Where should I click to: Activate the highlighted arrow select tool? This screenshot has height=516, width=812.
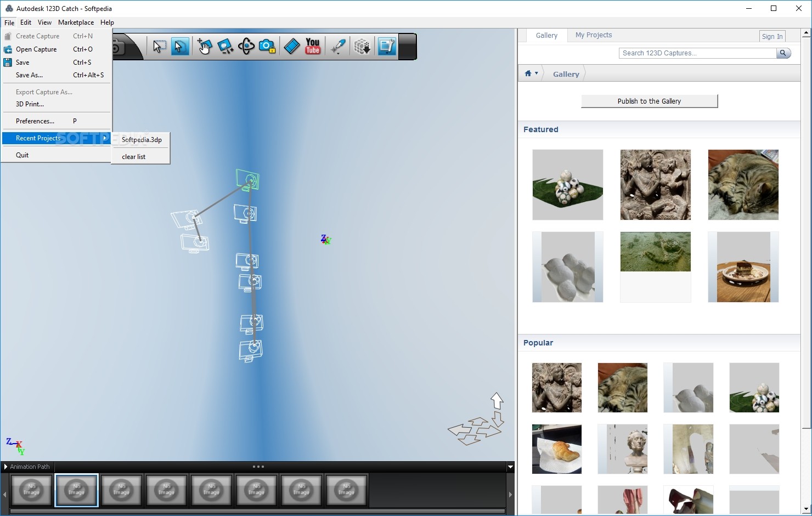180,47
